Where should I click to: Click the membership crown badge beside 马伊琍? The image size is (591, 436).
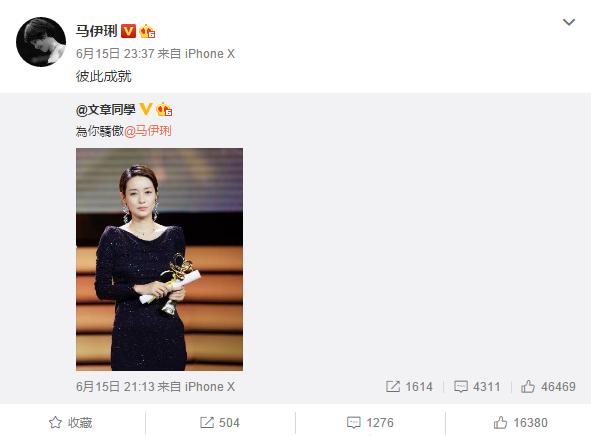147,31
